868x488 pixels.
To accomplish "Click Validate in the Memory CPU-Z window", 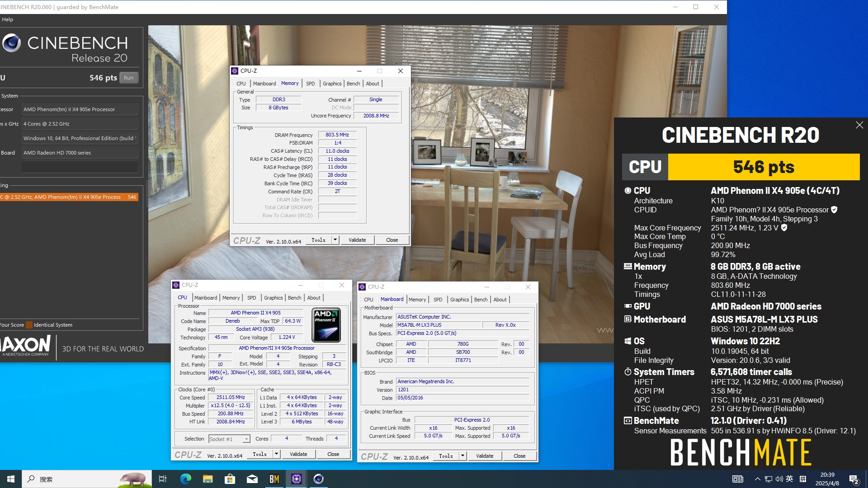I will (357, 240).
